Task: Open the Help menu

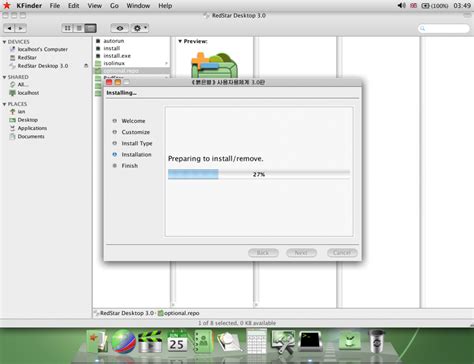Action: tap(165, 6)
